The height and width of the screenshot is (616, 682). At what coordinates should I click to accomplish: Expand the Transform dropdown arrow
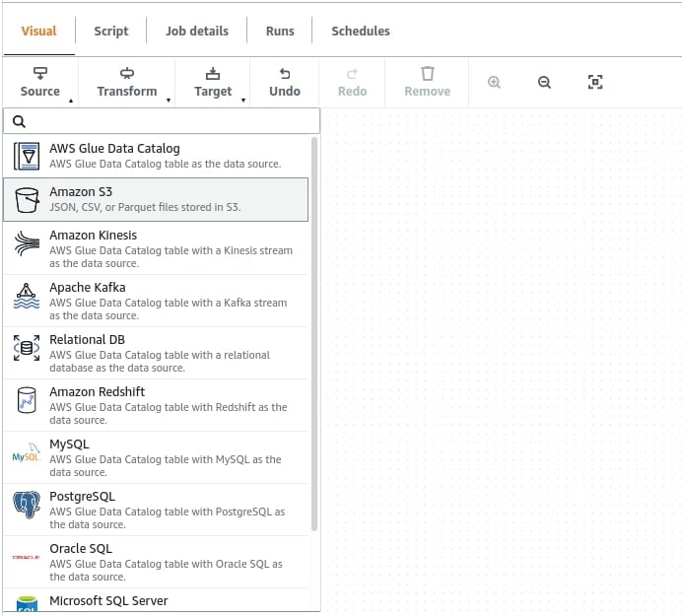pyautogui.click(x=169, y=101)
